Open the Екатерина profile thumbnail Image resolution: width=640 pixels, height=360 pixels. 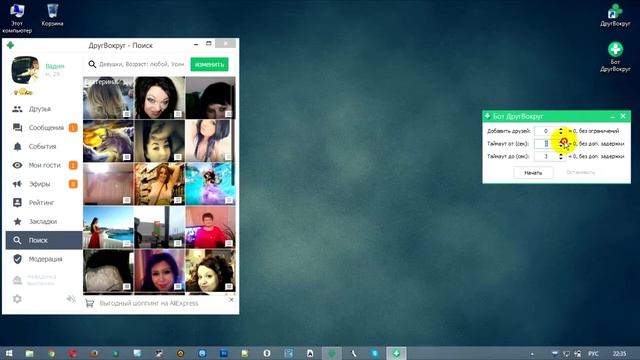108,98
